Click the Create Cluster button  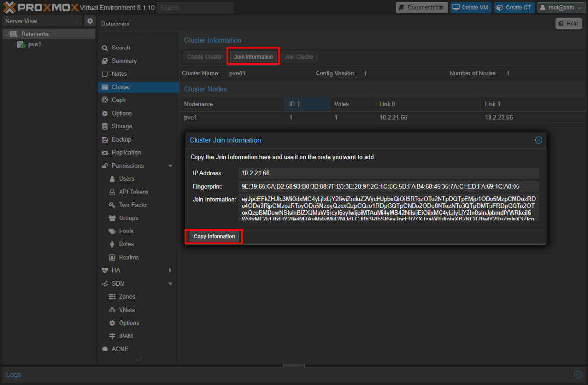coord(205,57)
